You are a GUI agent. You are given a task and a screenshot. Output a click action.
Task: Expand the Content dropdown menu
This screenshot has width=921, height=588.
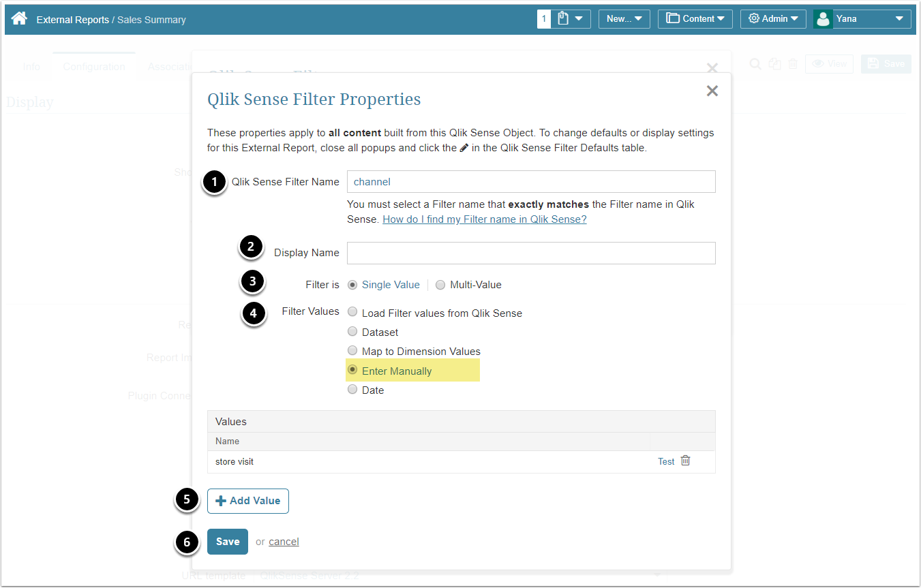point(695,19)
